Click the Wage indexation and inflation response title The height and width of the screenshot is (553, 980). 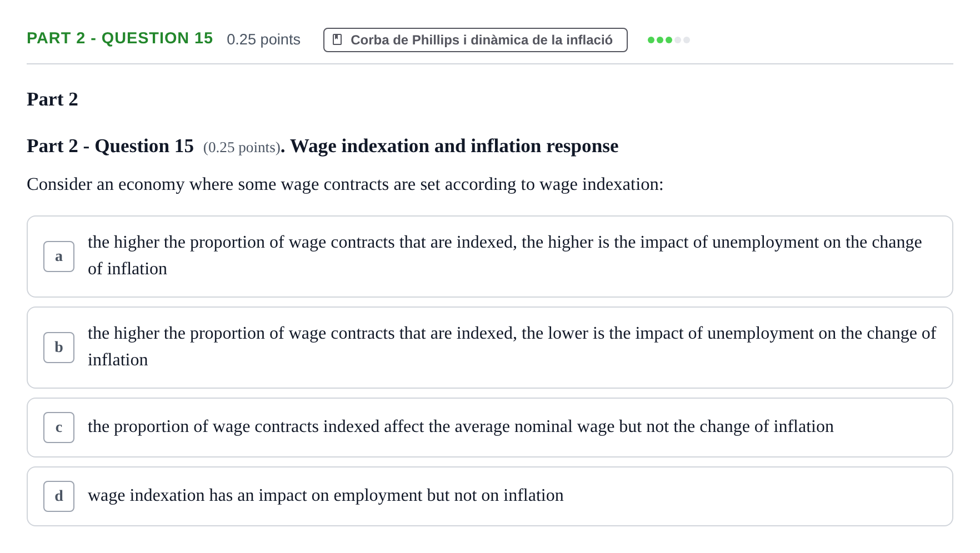point(454,146)
